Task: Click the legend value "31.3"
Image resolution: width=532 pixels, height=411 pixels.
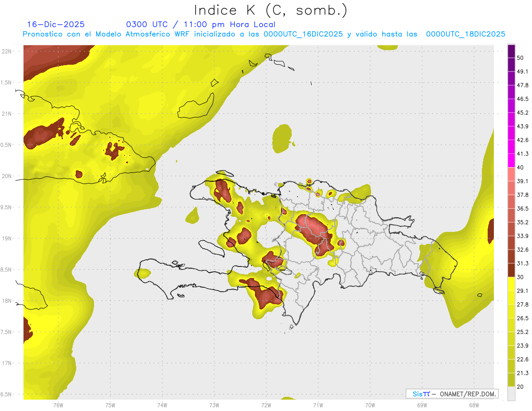Action: 523,263
